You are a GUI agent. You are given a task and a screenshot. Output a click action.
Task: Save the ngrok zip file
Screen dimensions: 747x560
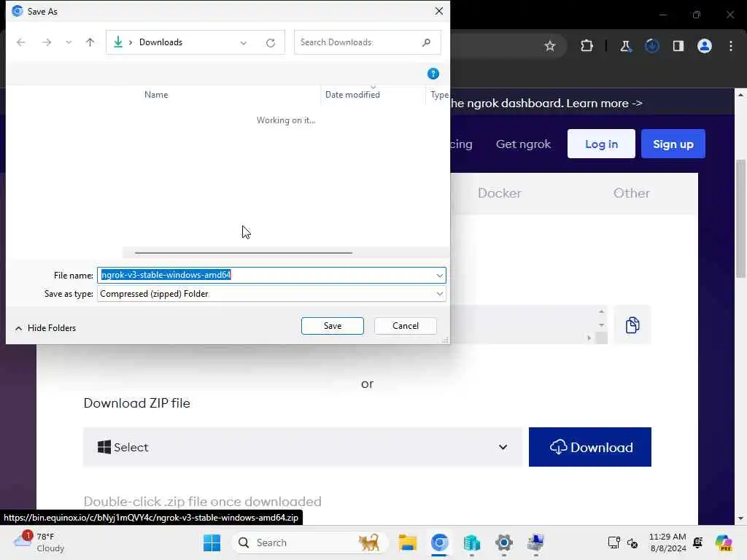[333, 326]
